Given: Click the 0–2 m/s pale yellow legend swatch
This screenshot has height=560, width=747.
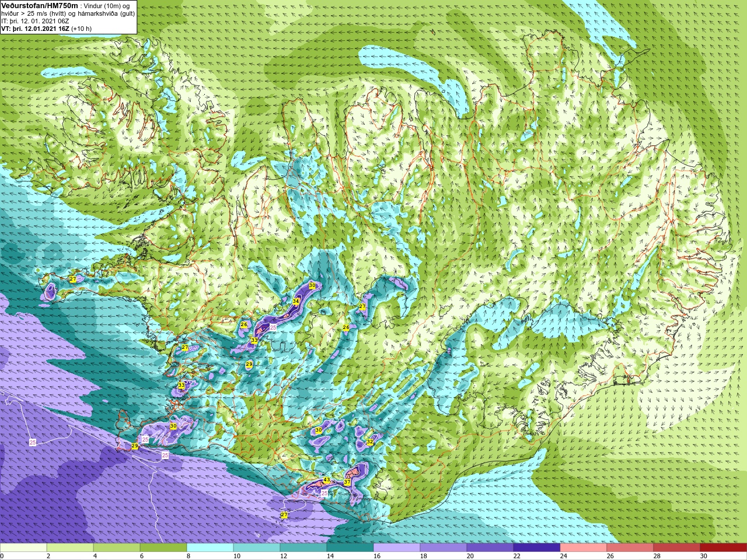Looking at the screenshot, I should pyautogui.click(x=23, y=547).
